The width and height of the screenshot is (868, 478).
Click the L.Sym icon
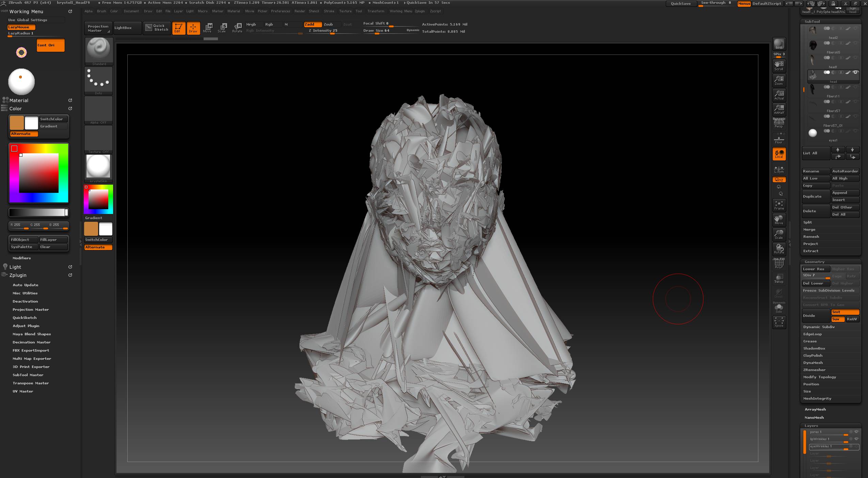779,169
